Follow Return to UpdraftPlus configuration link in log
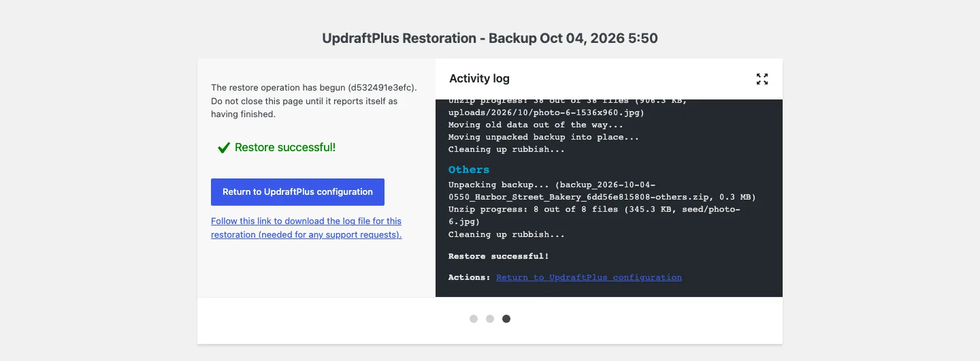The height and width of the screenshot is (361, 980). click(589, 277)
